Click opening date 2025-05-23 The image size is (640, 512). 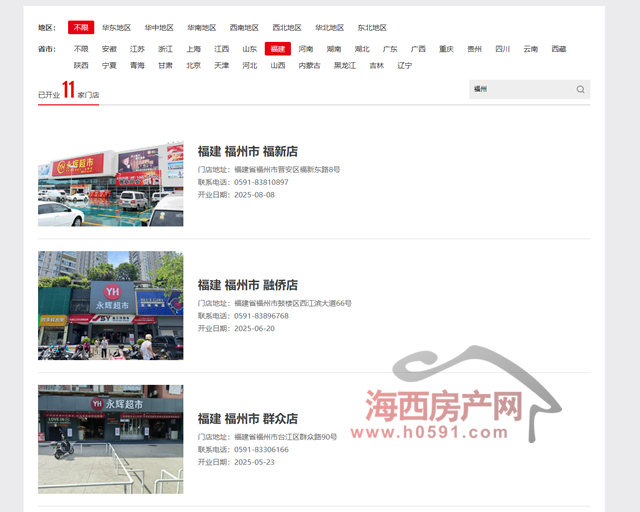tap(254, 462)
